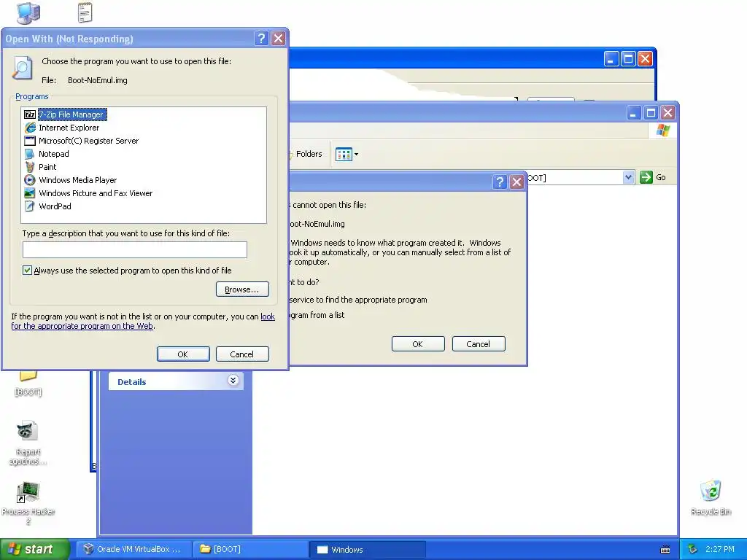Click the clock showing 2:27 PM
The width and height of the screenshot is (747, 560).
click(x=720, y=549)
